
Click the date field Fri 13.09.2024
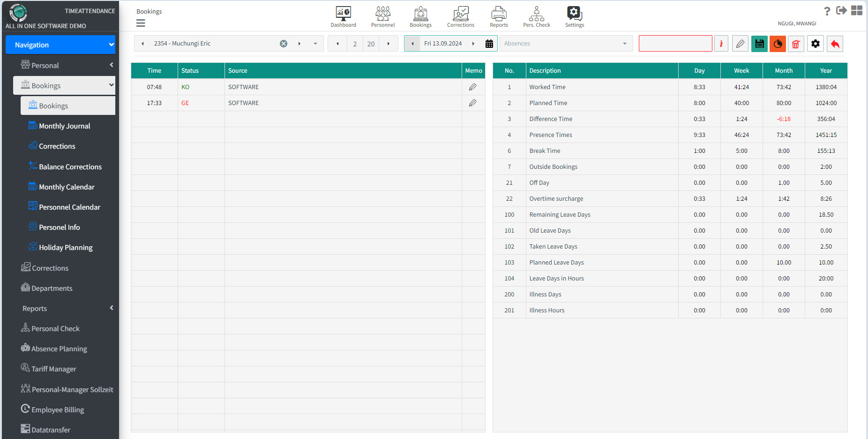tap(443, 44)
